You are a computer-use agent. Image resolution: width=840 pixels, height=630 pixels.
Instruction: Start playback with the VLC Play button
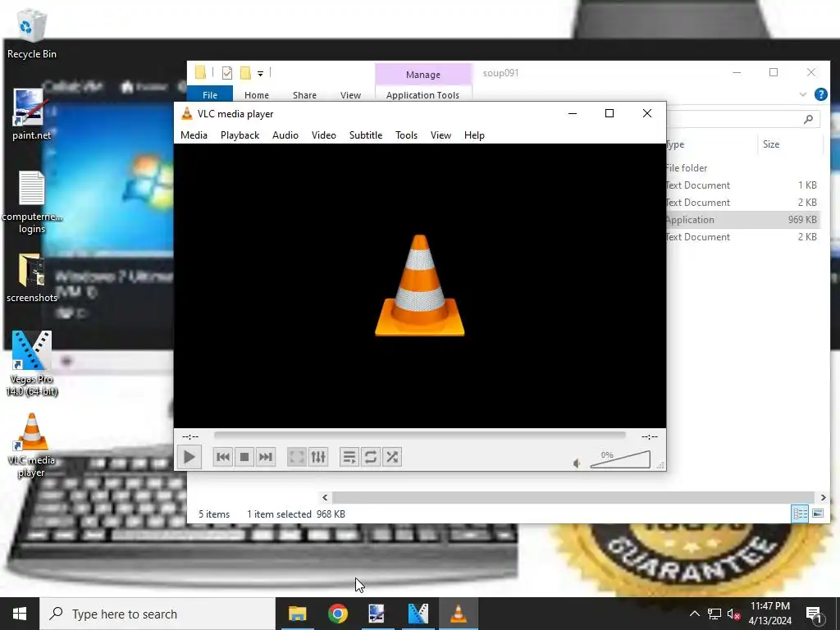tap(189, 457)
